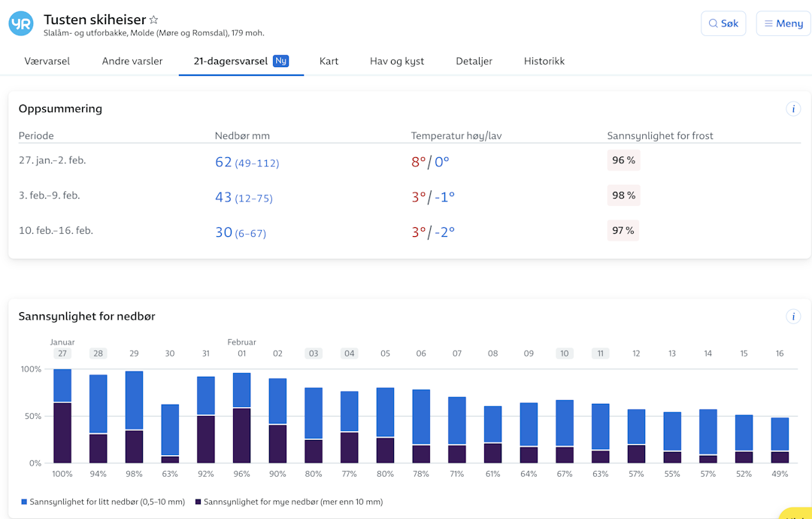Click the February 16 precipitation bar
This screenshot has width=812, height=519.
780,440
